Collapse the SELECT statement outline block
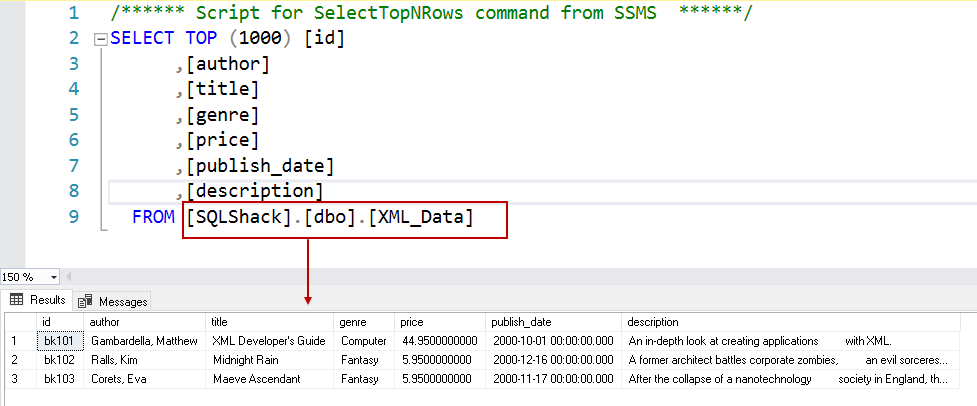The width and height of the screenshot is (977, 406). click(x=100, y=40)
